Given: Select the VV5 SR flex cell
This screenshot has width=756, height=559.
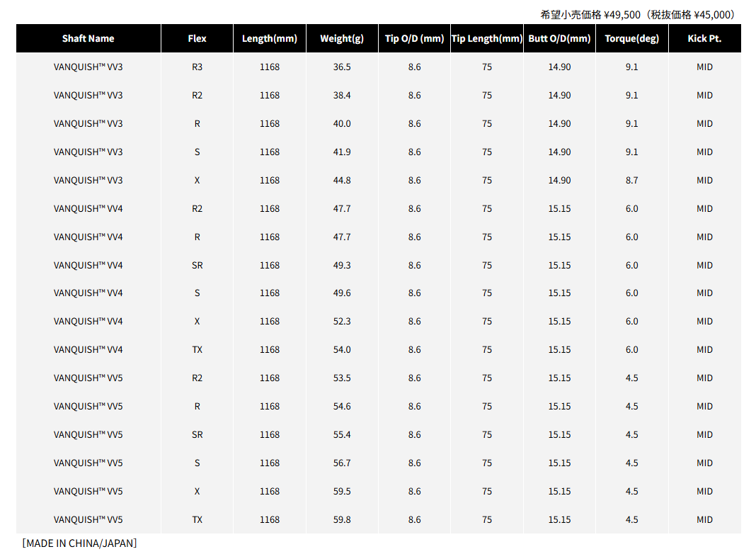Looking at the screenshot, I should [x=197, y=435].
